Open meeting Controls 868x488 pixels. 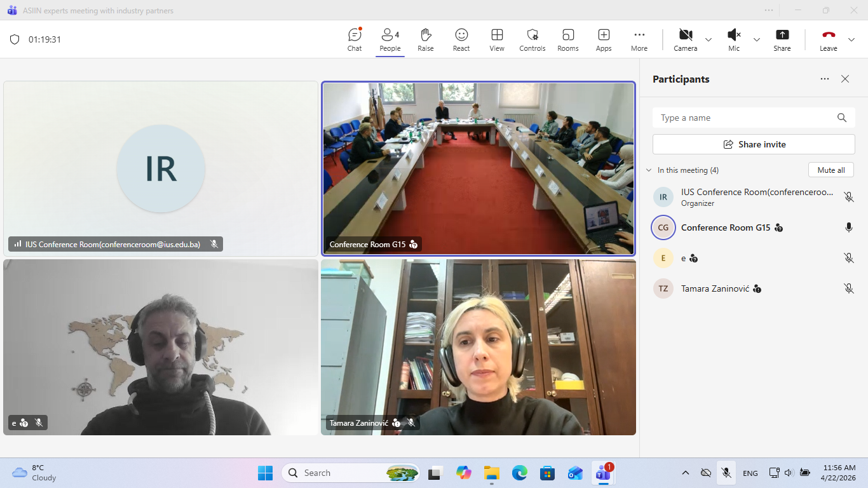click(532, 39)
